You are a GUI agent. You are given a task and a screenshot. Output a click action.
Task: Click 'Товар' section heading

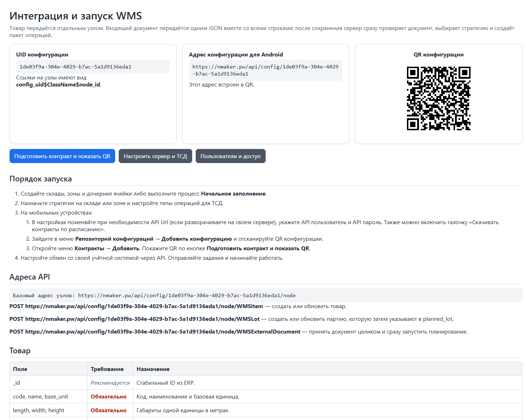pos(20,351)
